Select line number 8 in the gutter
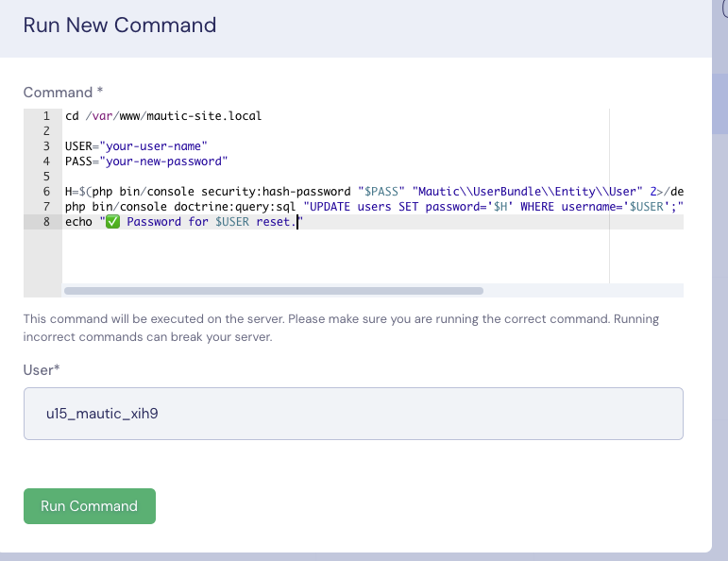The image size is (728, 561). [46, 222]
